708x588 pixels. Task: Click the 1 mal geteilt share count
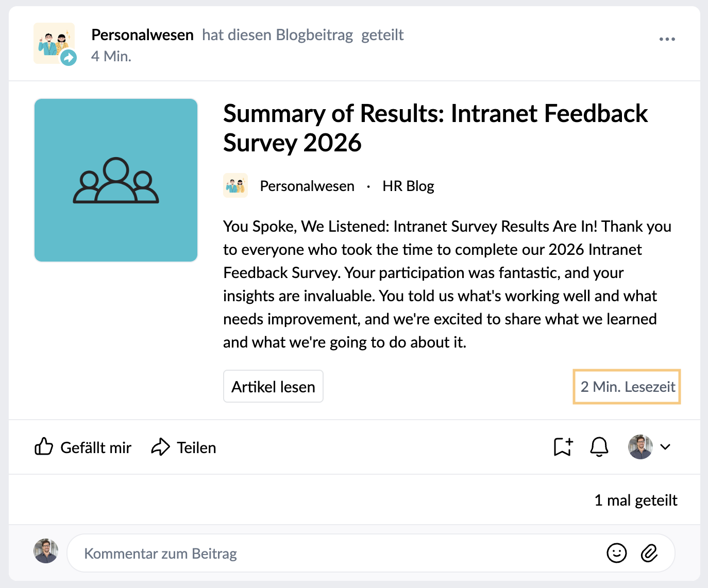coord(636,500)
